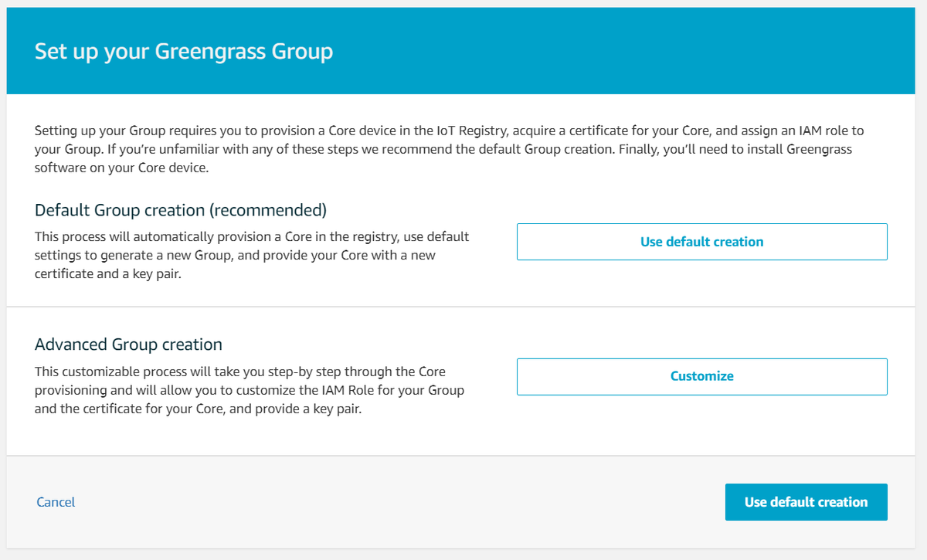Click "automatically provision a Core" in the default description
This screenshot has width=927, height=560.
[x=202, y=236]
